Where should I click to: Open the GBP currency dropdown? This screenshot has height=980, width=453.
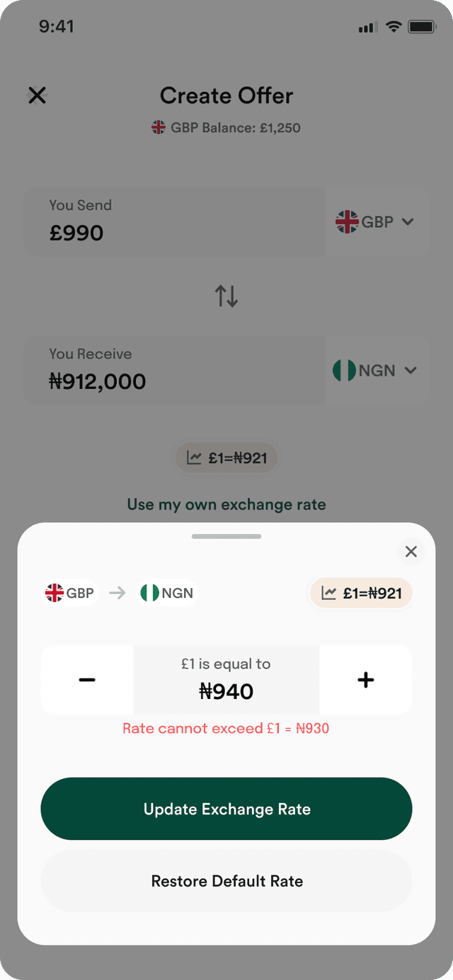(377, 221)
